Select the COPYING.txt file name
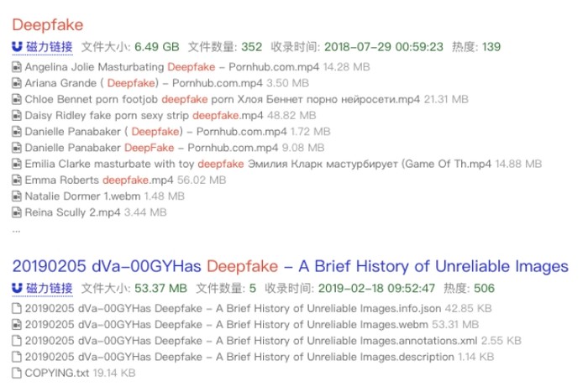588x392 pixels. (x=57, y=373)
